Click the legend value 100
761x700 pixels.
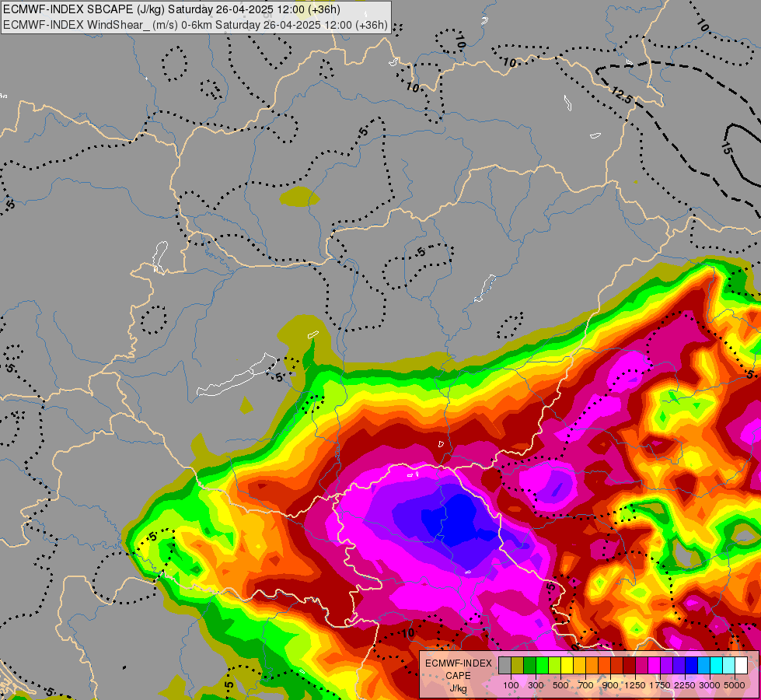(511, 685)
